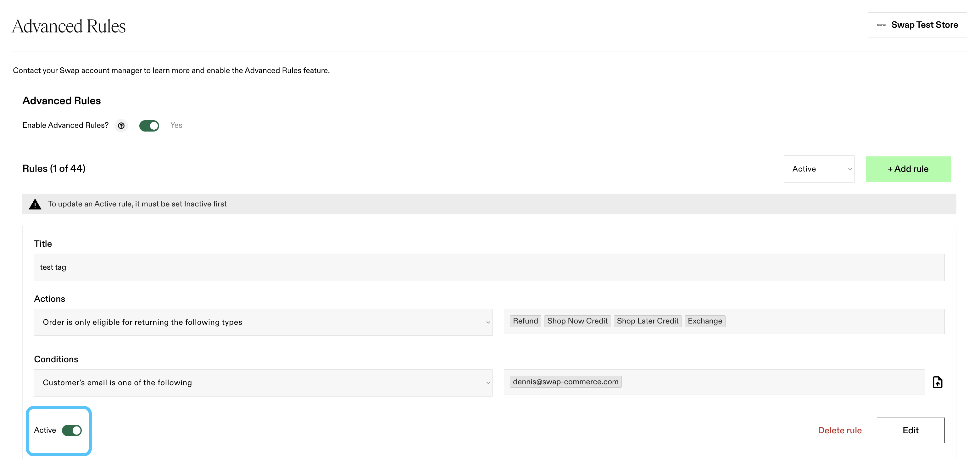Image resolution: width=980 pixels, height=467 pixels.
Task: Click the Rules (1 of 44) heading
Action: point(54,169)
